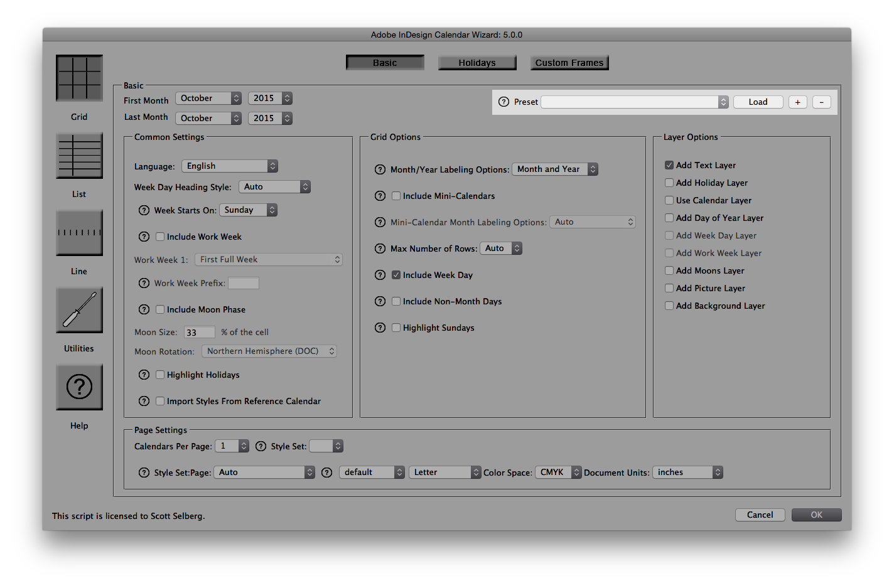Check Add Day of Year Layer
Image resolution: width=894 pixels, height=588 pixels.
(669, 218)
